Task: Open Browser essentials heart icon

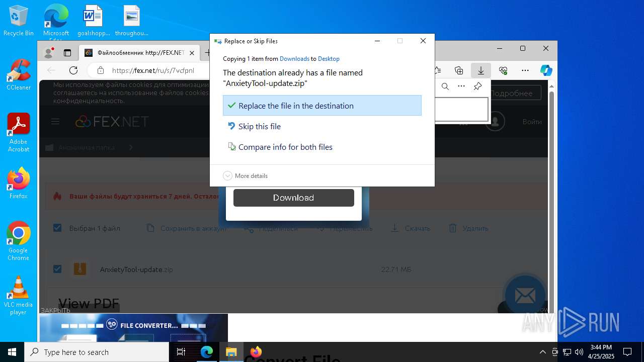Action: pos(503,70)
